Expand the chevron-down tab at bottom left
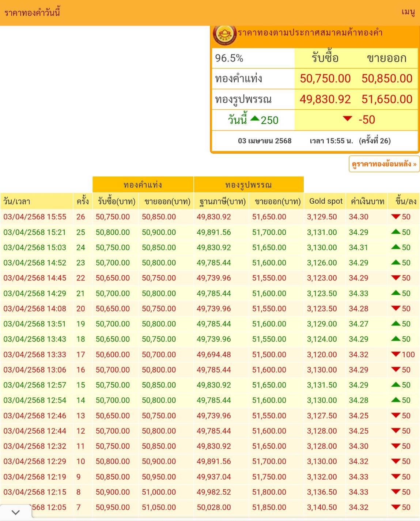This screenshot has width=420, height=521. (x=16, y=512)
